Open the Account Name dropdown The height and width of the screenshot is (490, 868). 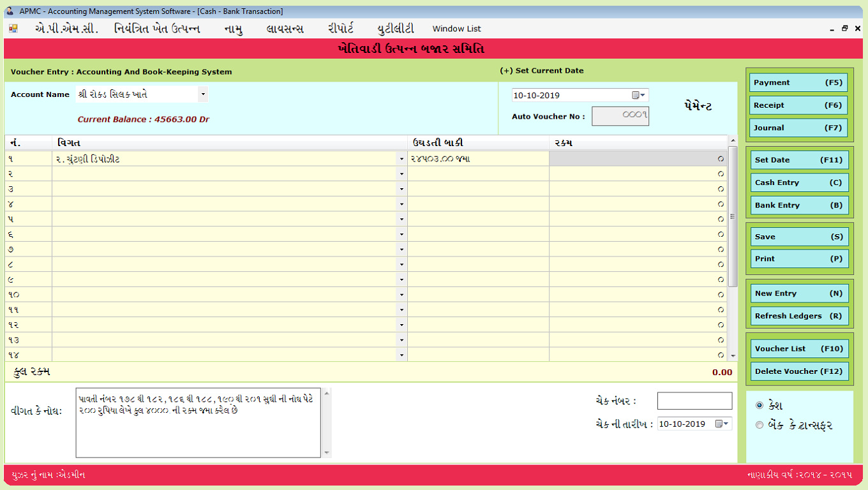(x=203, y=93)
